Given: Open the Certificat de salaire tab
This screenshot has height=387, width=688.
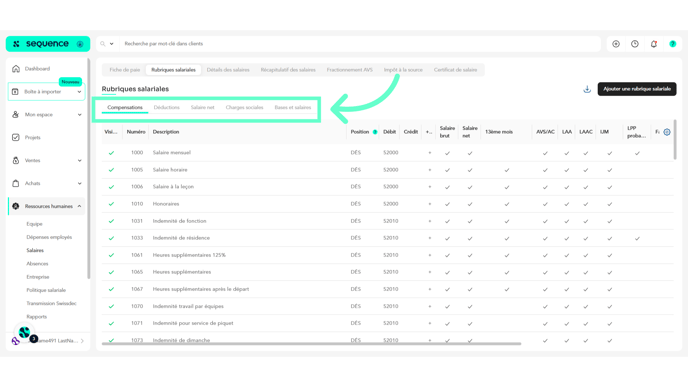Looking at the screenshot, I should click(455, 70).
